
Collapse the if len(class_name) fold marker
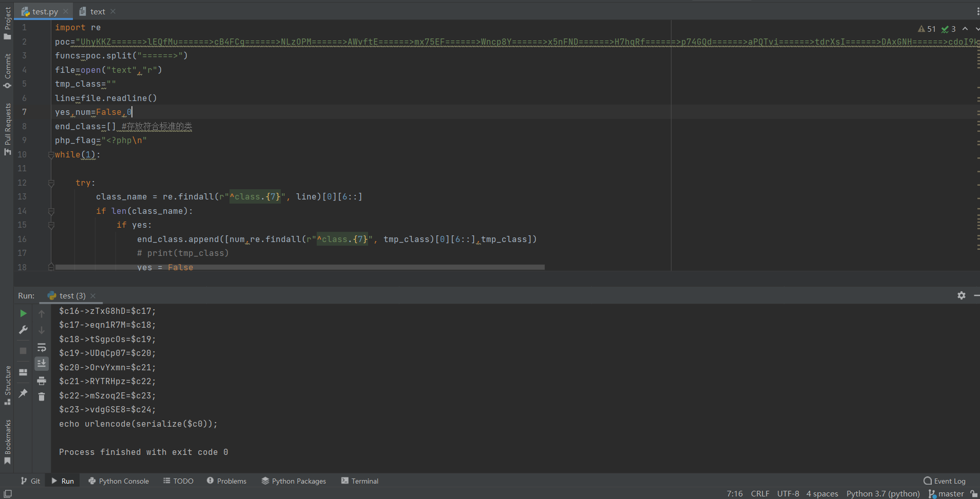pos(51,211)
